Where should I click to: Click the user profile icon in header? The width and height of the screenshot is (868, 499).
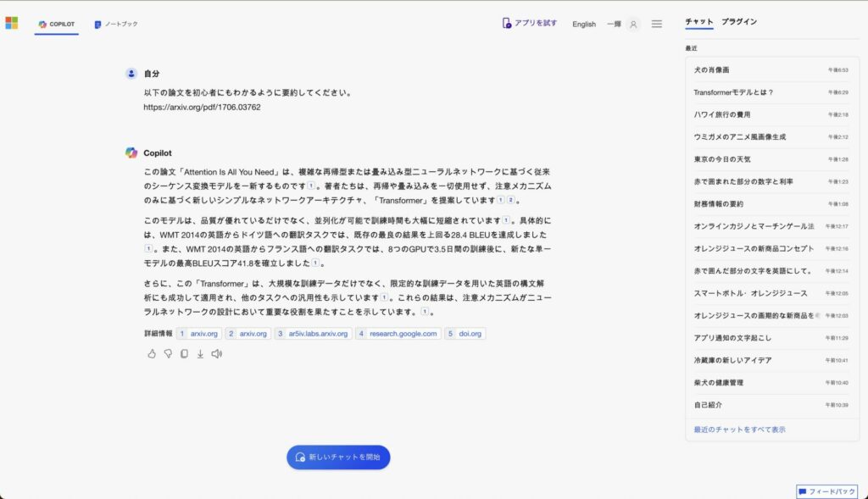tap(632, 24)
